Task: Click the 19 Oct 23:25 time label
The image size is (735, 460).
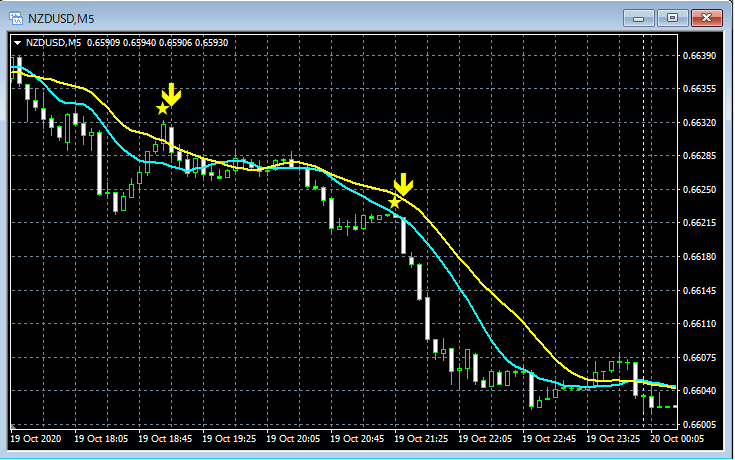Action: point(613,438)
